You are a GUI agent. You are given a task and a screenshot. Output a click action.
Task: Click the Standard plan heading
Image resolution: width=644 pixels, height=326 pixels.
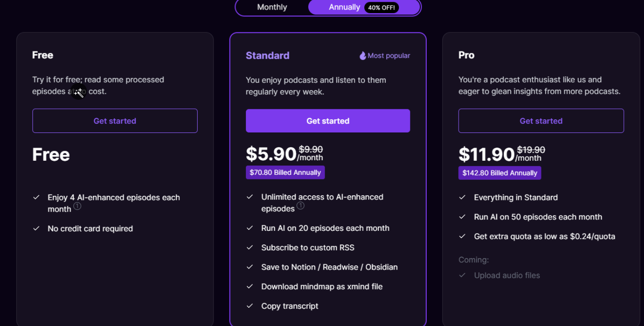267,56
